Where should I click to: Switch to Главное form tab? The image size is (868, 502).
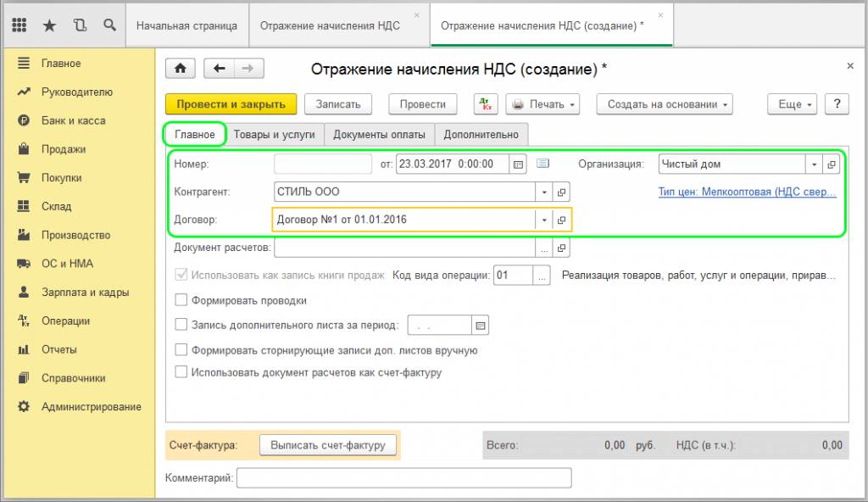[195, 135]
